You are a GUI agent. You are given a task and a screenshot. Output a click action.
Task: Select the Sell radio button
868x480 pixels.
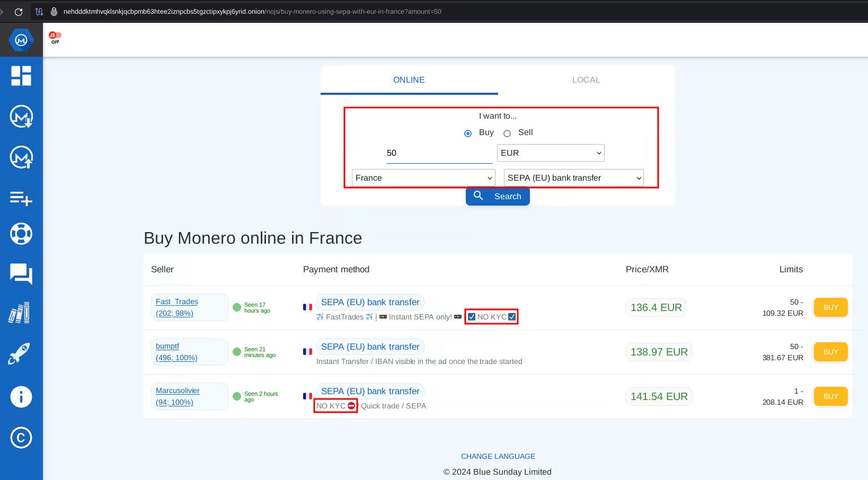507,134
